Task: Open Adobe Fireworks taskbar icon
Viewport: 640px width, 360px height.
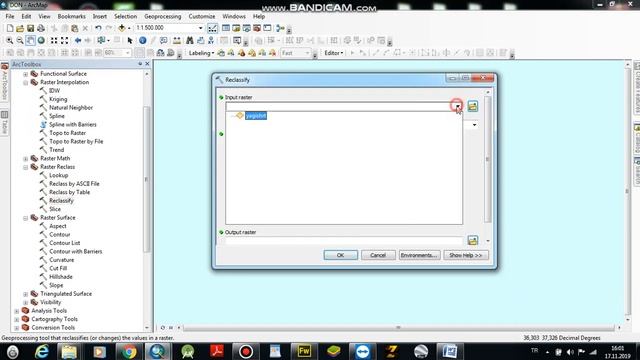Action: pos(304,351)
